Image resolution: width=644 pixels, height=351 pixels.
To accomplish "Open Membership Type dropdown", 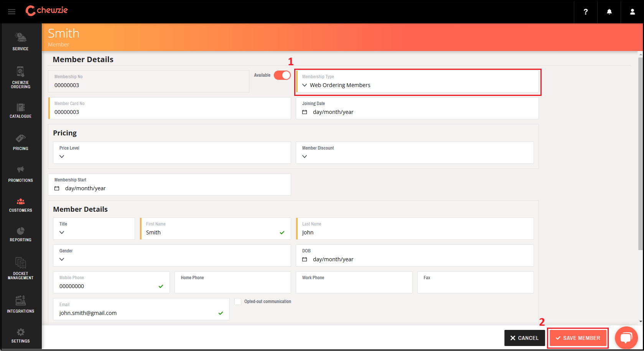I will tap(417, 81).
